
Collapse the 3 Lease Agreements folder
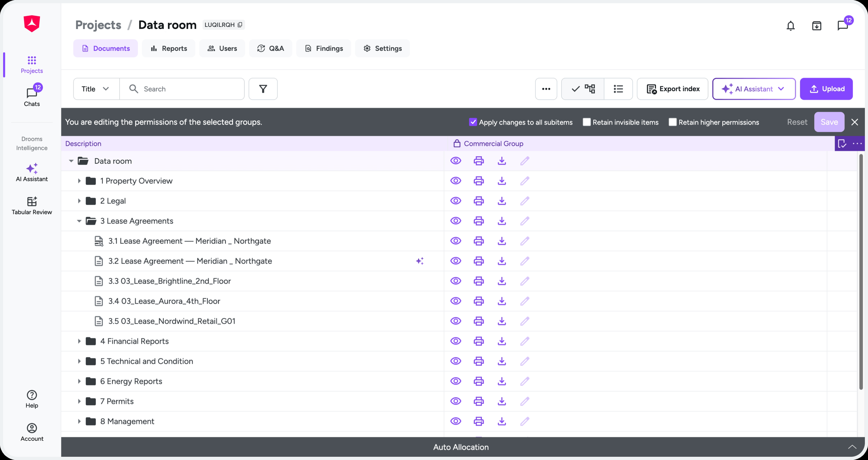tap(79, 221)
